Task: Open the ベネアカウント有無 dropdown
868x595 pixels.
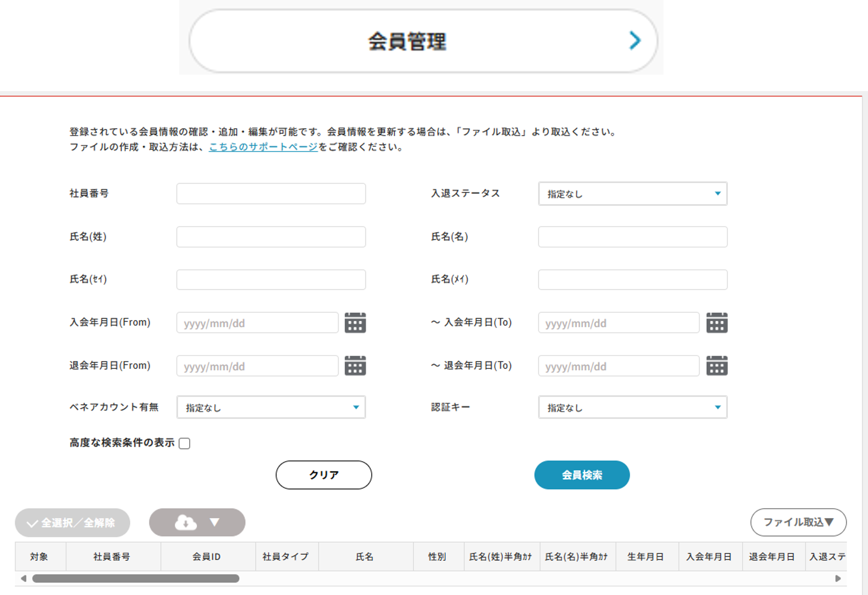Action: pos(271,407)
